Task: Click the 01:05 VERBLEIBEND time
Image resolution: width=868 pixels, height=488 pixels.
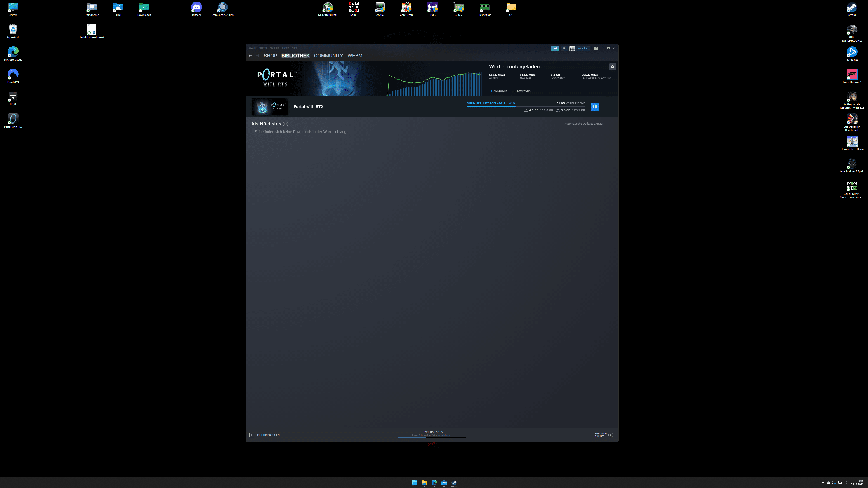Action: (571, 103)
